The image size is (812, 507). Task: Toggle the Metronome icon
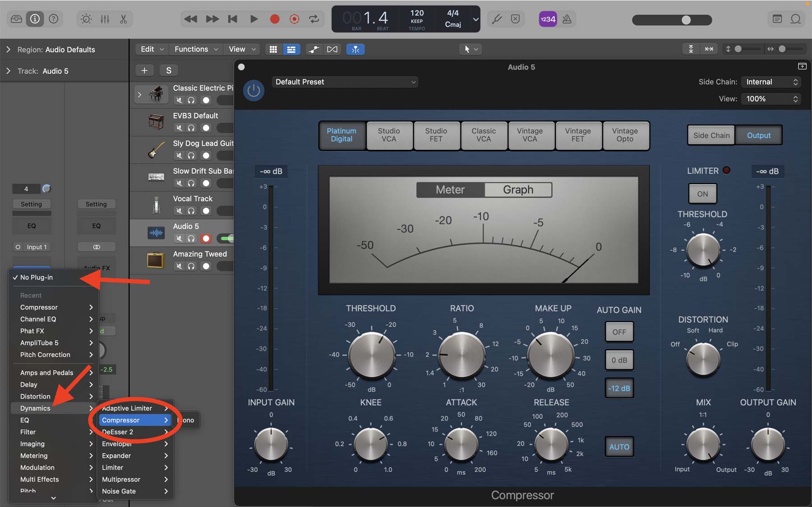[567, 19]
